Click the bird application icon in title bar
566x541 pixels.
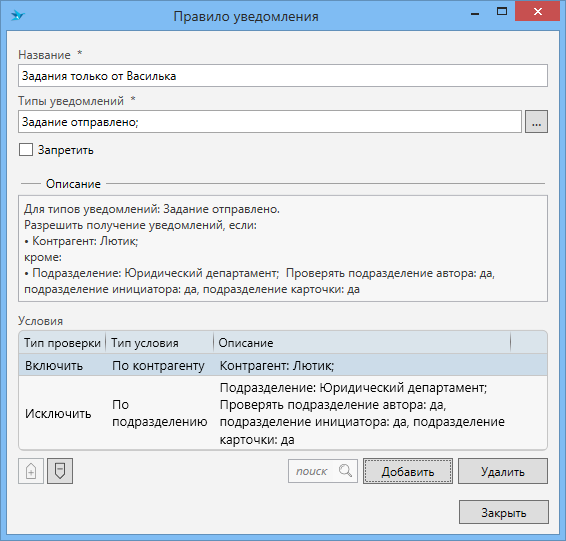click(17, 16)
